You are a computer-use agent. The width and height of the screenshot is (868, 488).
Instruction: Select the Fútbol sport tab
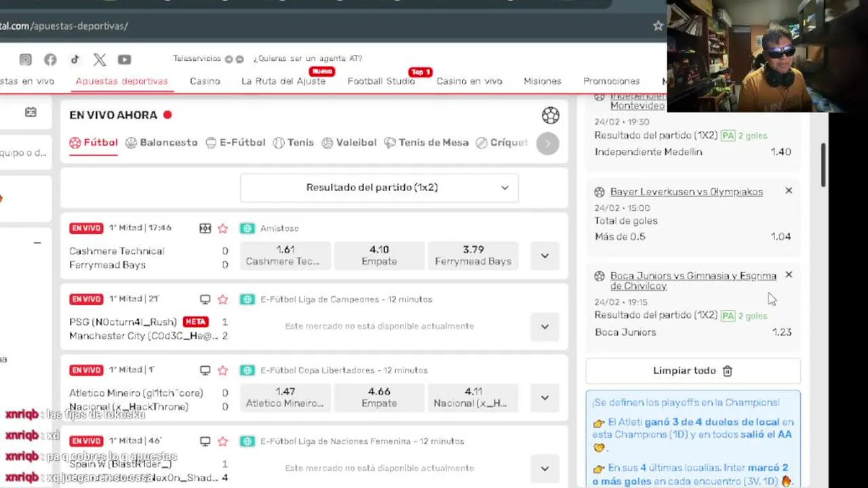click(x=94, y=143)
